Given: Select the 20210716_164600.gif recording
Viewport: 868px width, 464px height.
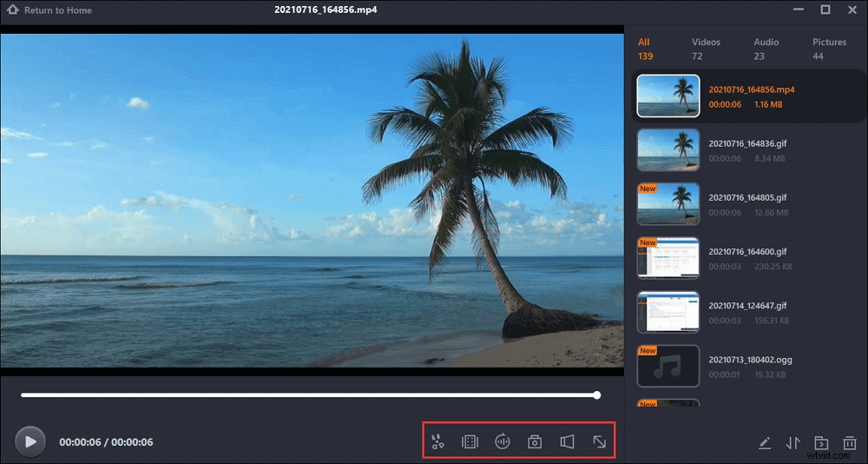Looking at the screenshot, I should 748,251.
